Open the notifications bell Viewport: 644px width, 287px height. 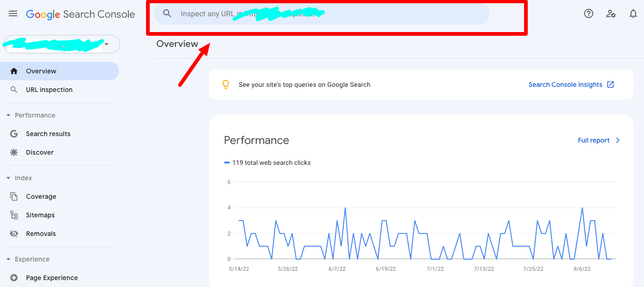(x=633, y=13)
